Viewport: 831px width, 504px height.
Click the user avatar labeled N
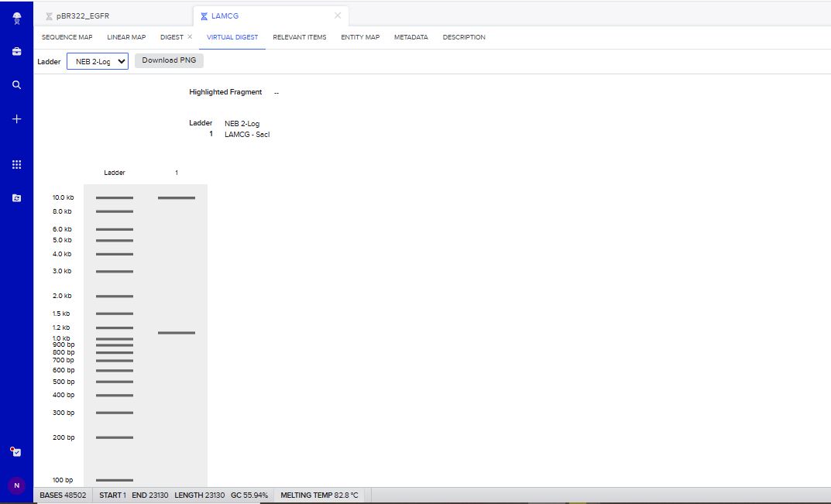coord(16,485)
